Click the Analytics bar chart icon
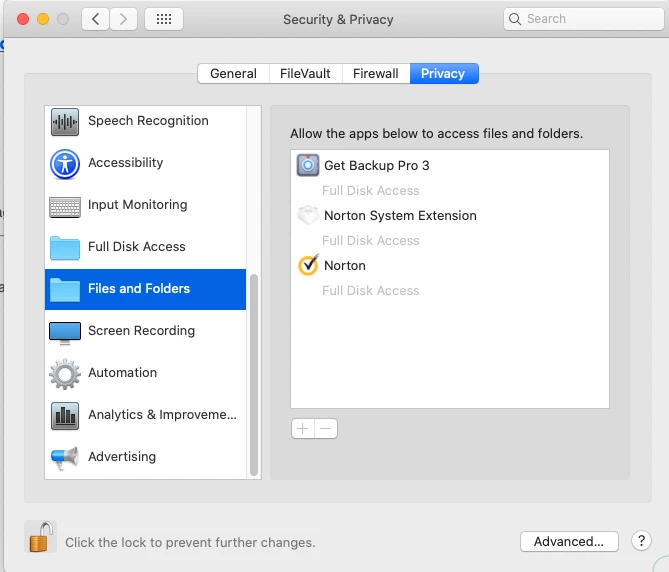The image size is (669, 572). click(x=65, y=416)
